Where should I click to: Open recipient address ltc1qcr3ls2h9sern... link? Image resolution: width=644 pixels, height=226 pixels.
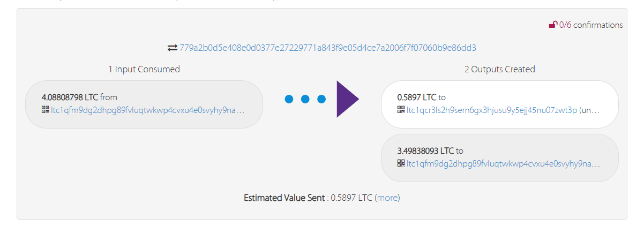[491, 110]
